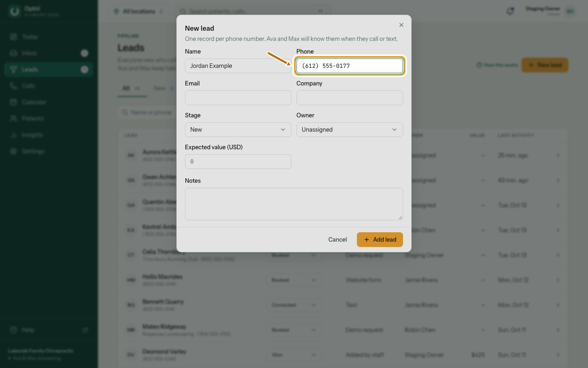
Task: Open the Calls phone icon in the sidebar
Action: [x=13, y=86]
